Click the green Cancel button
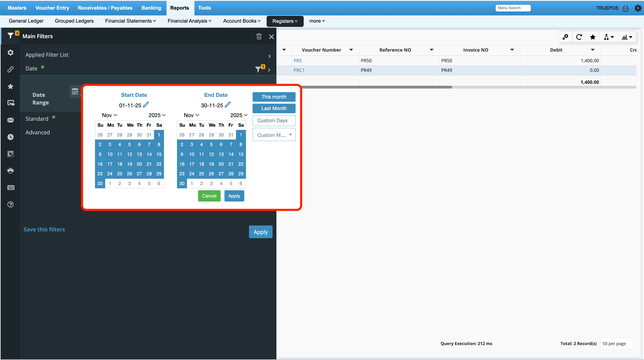The image size is (644, 360). 209,196
